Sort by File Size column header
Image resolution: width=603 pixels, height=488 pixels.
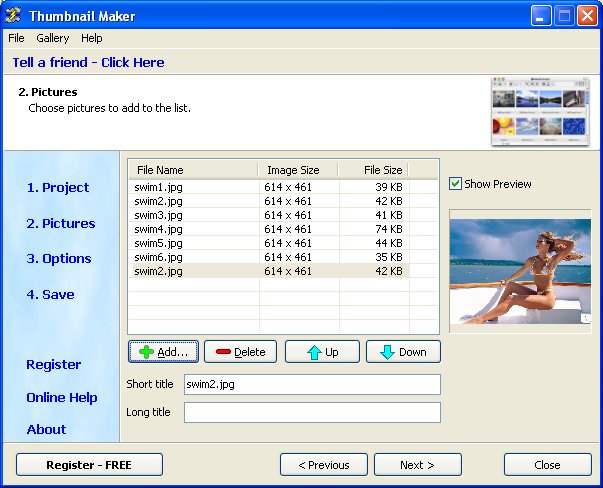pos(373,170)
